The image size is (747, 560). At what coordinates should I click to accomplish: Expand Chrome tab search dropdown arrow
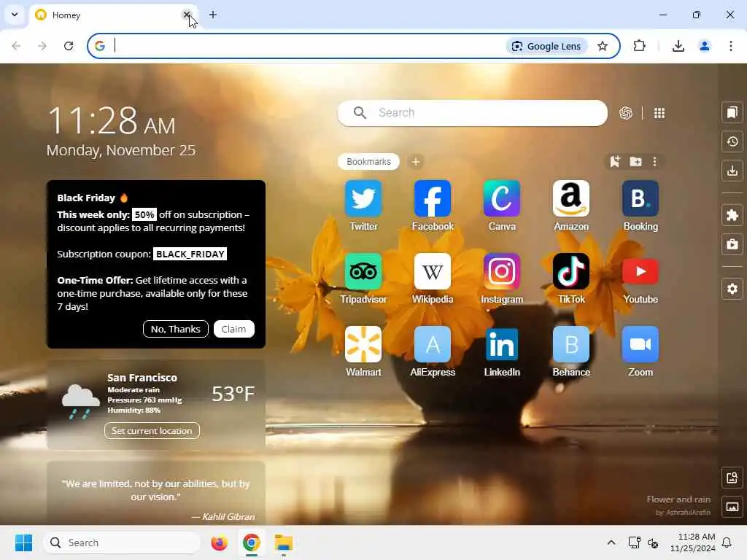tap(15, 15)
